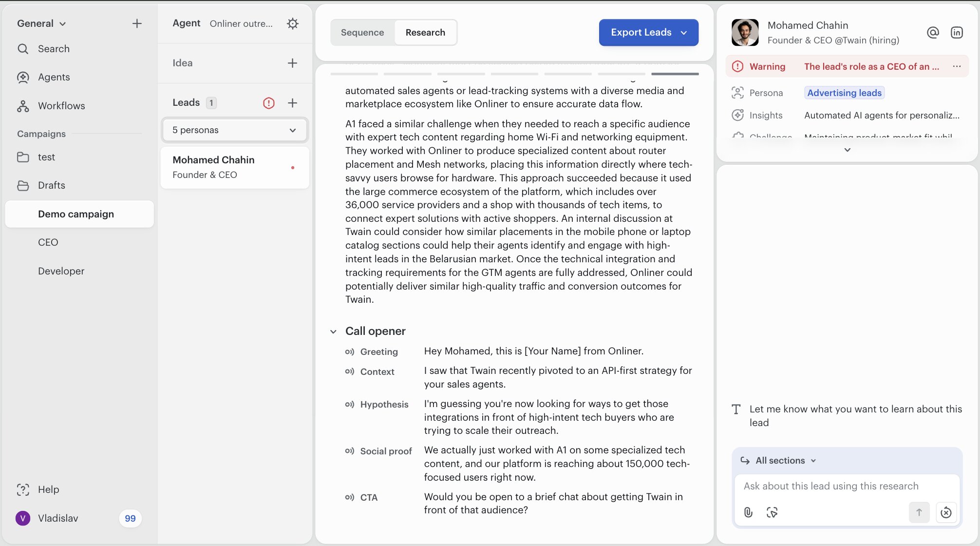Open the Agents page icon
This screenshot has height=546, width=980.
tap(23, 77)
